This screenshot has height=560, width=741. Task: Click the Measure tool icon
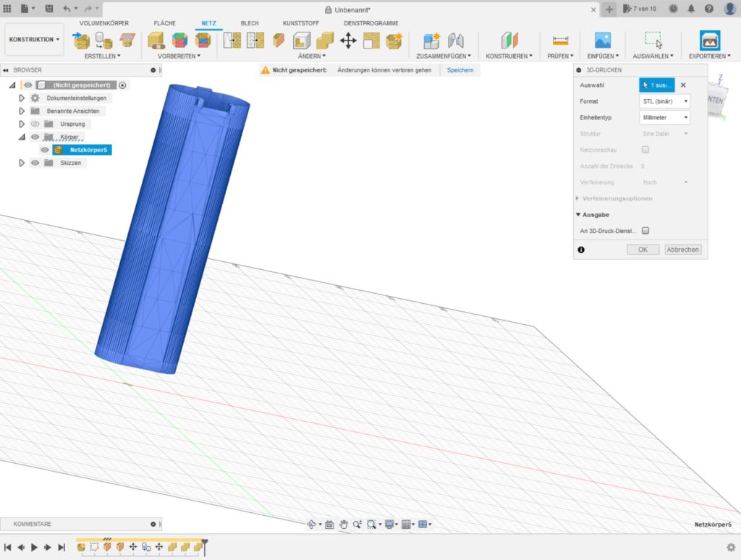[x=561, y=41]
